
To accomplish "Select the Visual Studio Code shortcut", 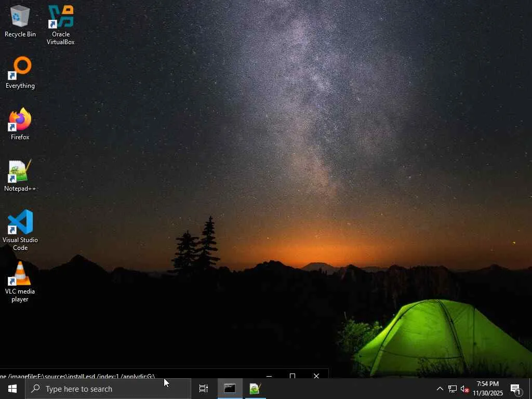I will (x=20, y=230).
